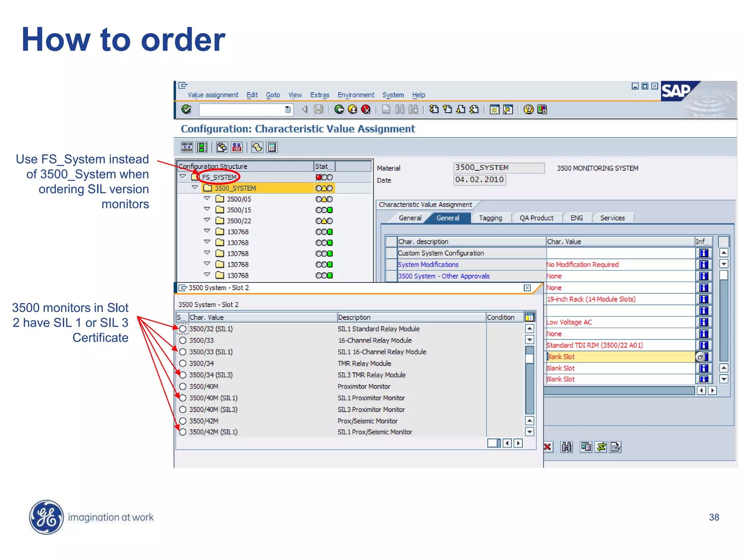
Task: Click the yellow scroll icon in application toolbar
Action: coord(257,147)
